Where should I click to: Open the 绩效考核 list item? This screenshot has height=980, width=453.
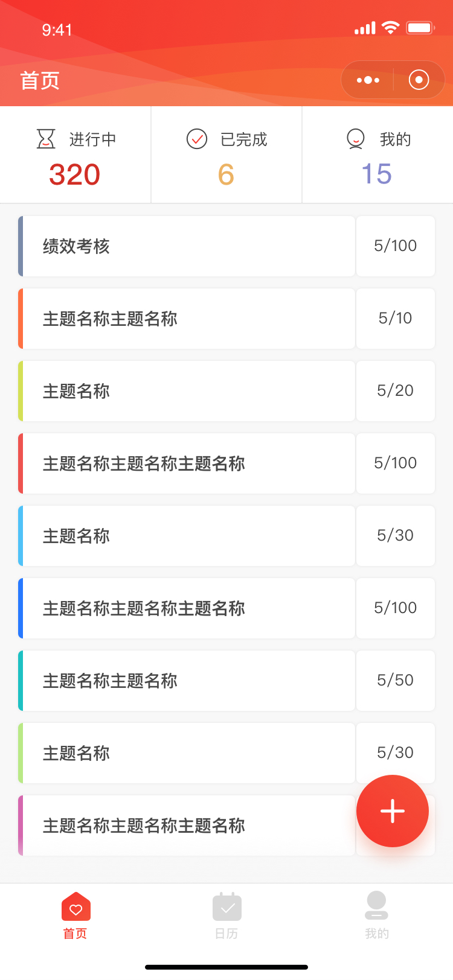tap(187, 246)
